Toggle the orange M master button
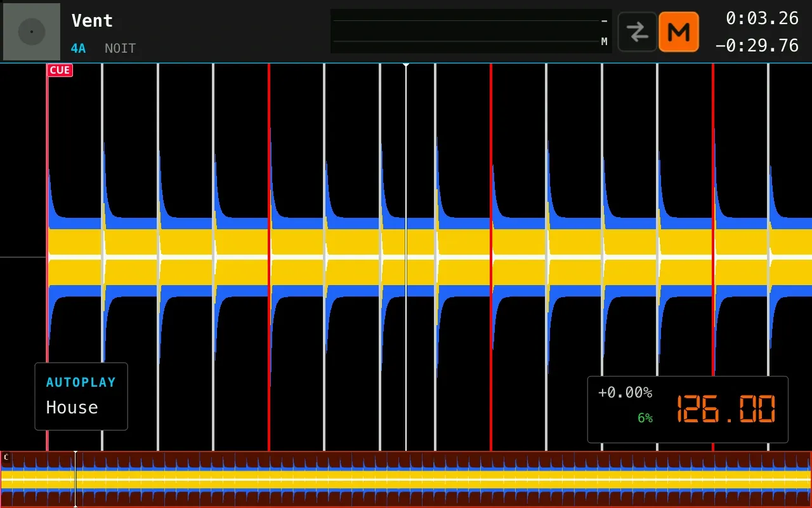812x508 pixels. pos(679,32)
